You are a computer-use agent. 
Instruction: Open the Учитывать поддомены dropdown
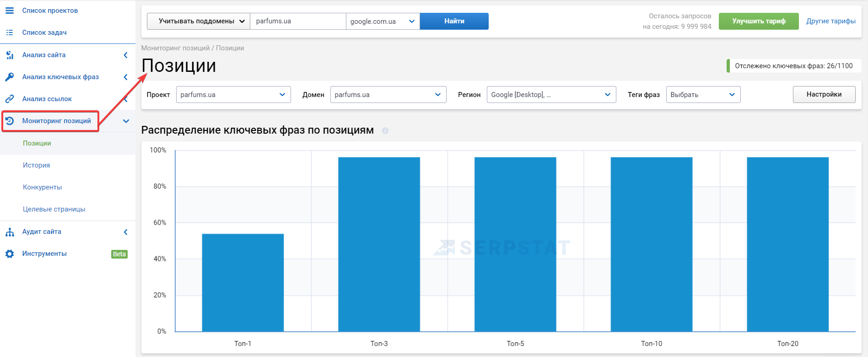pos(199,21)
